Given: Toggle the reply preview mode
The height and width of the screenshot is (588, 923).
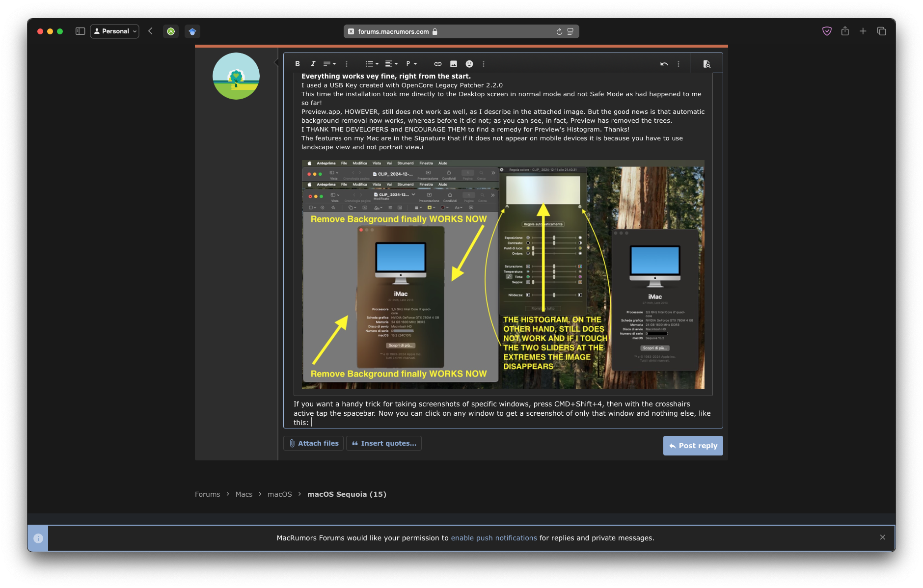Looking at the screenshot, I should point(706,64).
